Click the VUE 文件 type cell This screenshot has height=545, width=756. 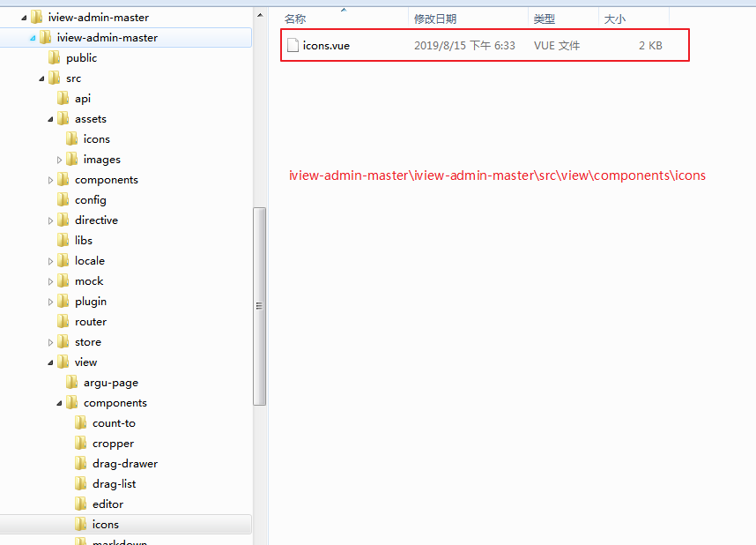click(x=557, y=45)
